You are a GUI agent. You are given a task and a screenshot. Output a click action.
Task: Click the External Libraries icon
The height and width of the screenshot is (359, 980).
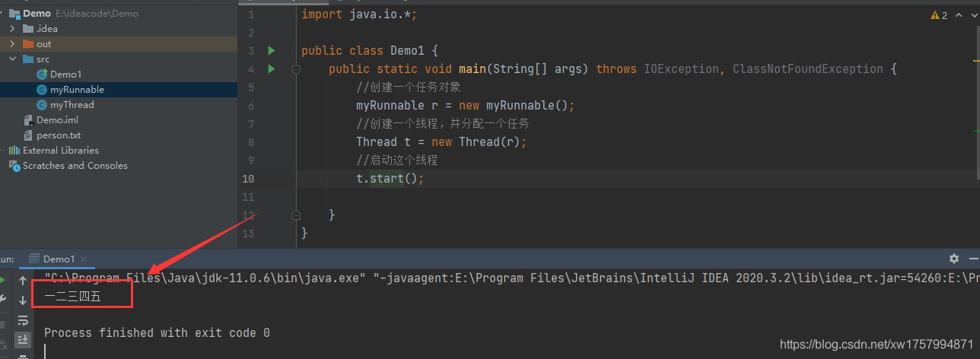(x=14, y=151)
